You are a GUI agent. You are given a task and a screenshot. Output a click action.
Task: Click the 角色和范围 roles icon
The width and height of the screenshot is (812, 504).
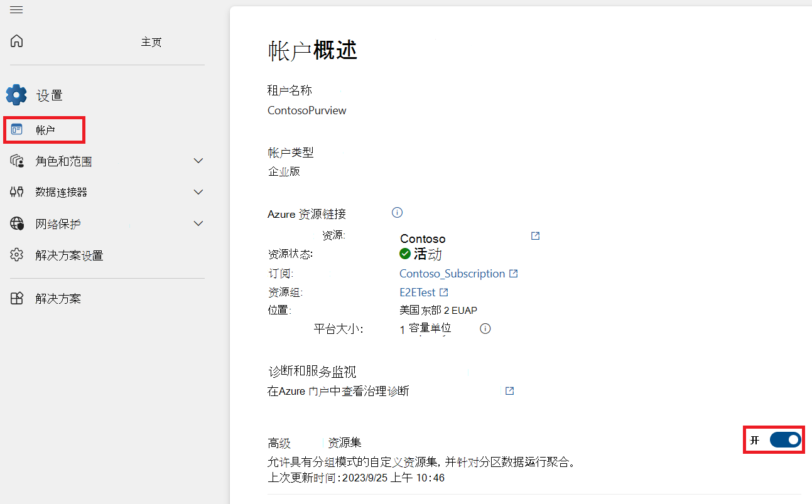click(x=17, y=161)
